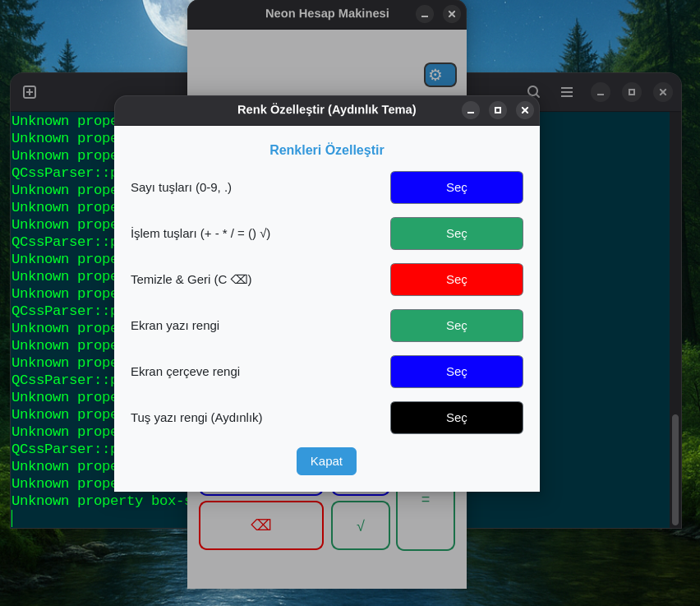Close the Renk Özelleştir dialog

[x=525, y=110]
